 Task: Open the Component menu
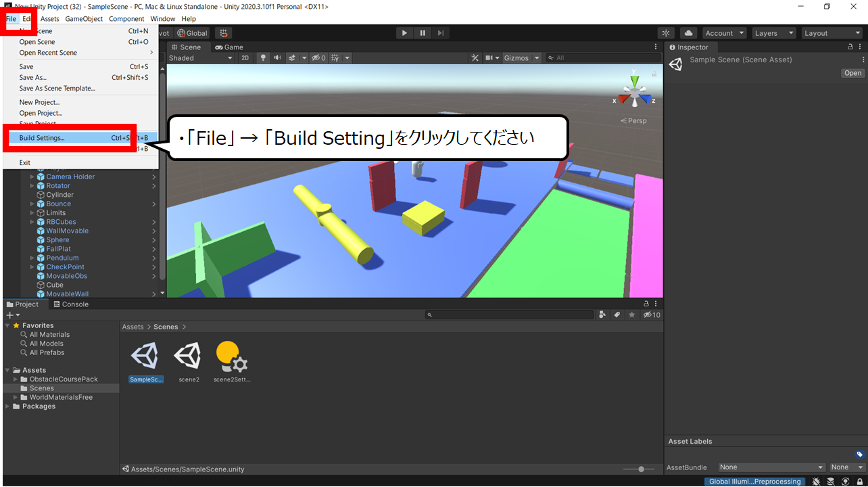click(126, 19)
